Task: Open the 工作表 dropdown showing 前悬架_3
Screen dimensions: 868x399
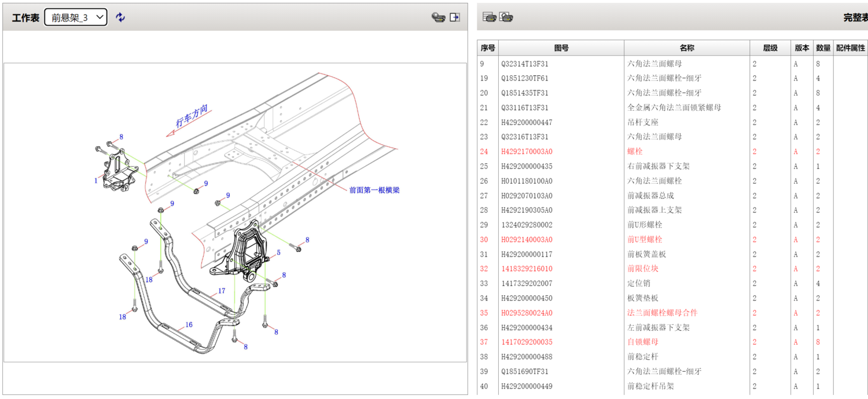Action: [76, 17]
